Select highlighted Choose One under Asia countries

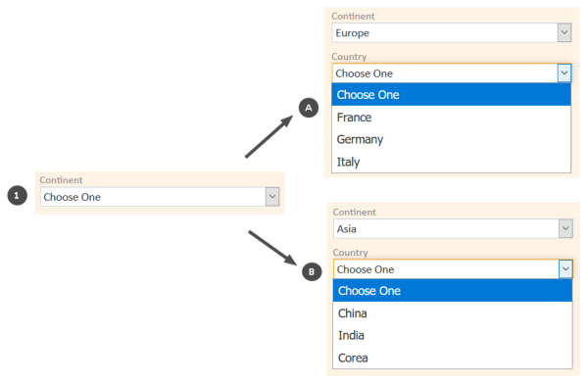453,291
